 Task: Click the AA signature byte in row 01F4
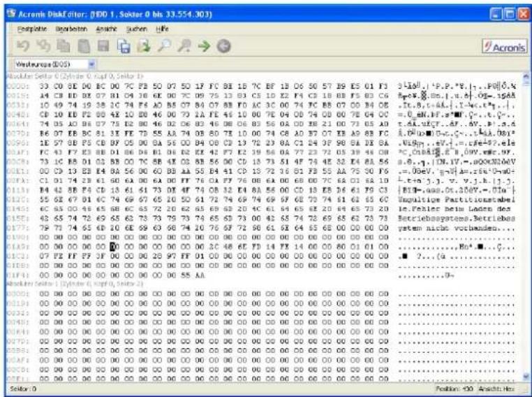click(200, 275)
